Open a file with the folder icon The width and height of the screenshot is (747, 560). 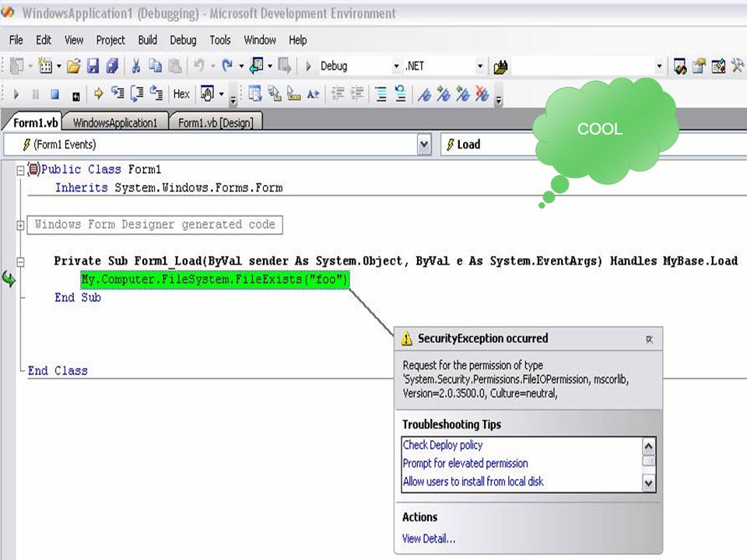pos(73,65)
